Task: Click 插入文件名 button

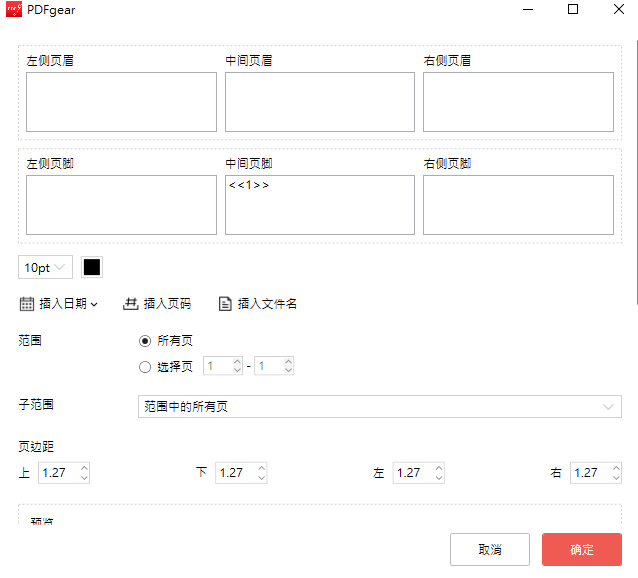Action: pyautogui.click(x=258, y=304)
